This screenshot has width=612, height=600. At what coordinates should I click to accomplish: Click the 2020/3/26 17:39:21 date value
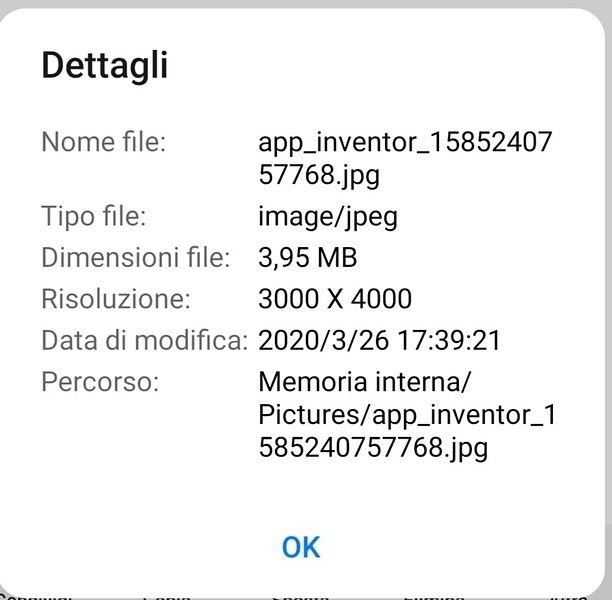point(379,340)
